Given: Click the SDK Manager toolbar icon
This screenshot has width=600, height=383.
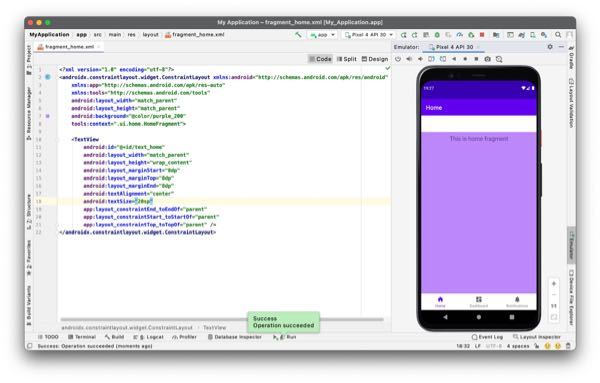Looking at the screenshot, I should (544, 35).
